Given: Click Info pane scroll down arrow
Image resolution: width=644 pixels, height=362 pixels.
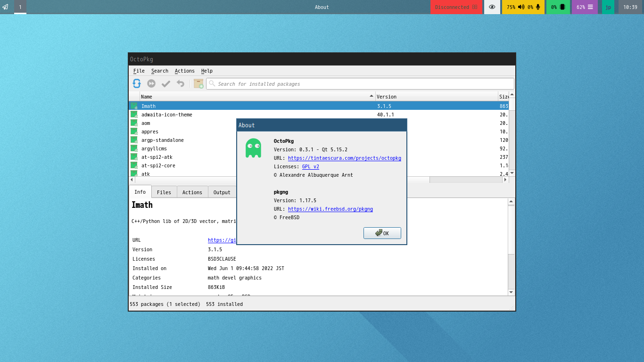Looking at the screenshot, I should [x=511, y=292].
